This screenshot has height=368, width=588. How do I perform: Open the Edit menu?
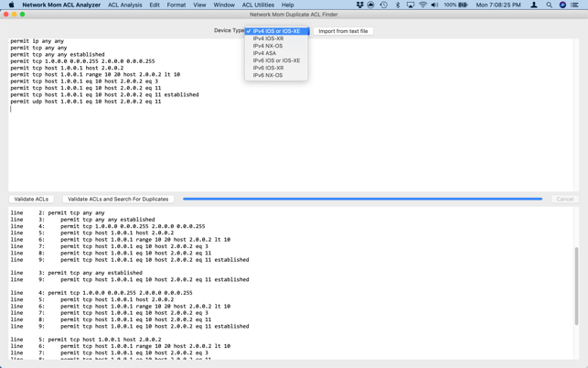(x=155, y=5)
